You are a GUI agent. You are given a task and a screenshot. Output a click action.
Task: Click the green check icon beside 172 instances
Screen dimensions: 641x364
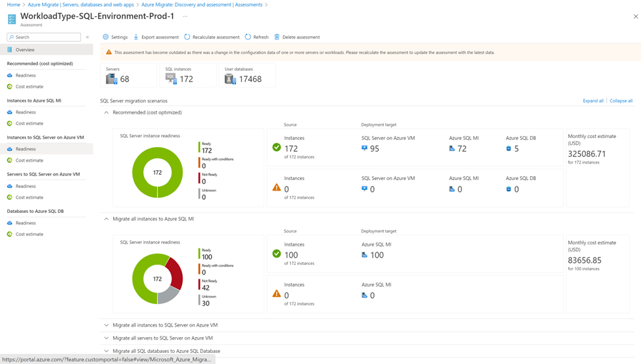point(277,147)
